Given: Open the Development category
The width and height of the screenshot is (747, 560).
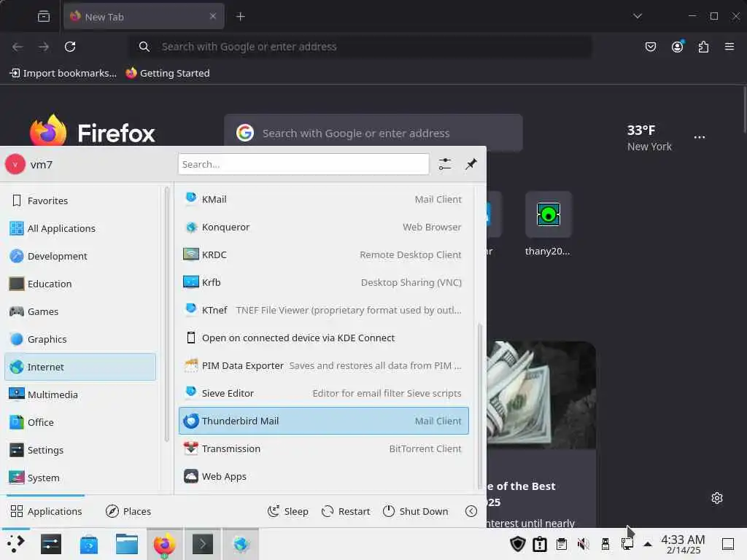Looking at the screenshot, I should (x=80, y=256).
